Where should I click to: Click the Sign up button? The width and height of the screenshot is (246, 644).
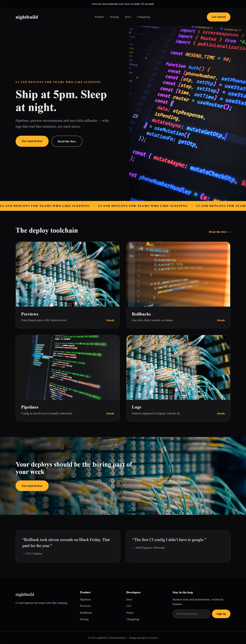(221, 614)
